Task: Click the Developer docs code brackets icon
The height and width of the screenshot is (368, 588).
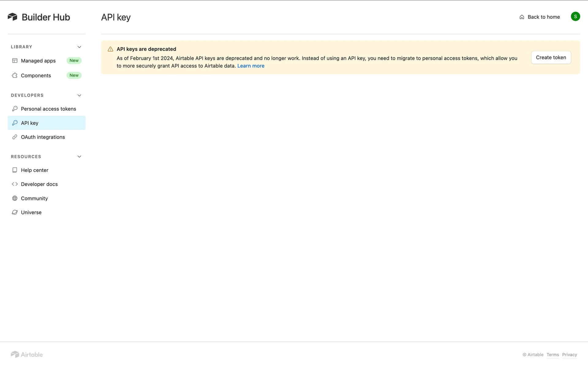Action: [15, 184]
